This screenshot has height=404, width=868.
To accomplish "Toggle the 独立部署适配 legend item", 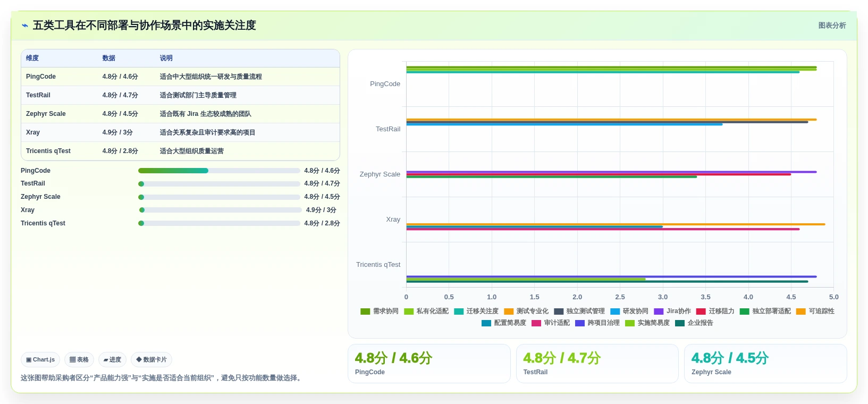I will pyautogui.click(x=765, y=312).
